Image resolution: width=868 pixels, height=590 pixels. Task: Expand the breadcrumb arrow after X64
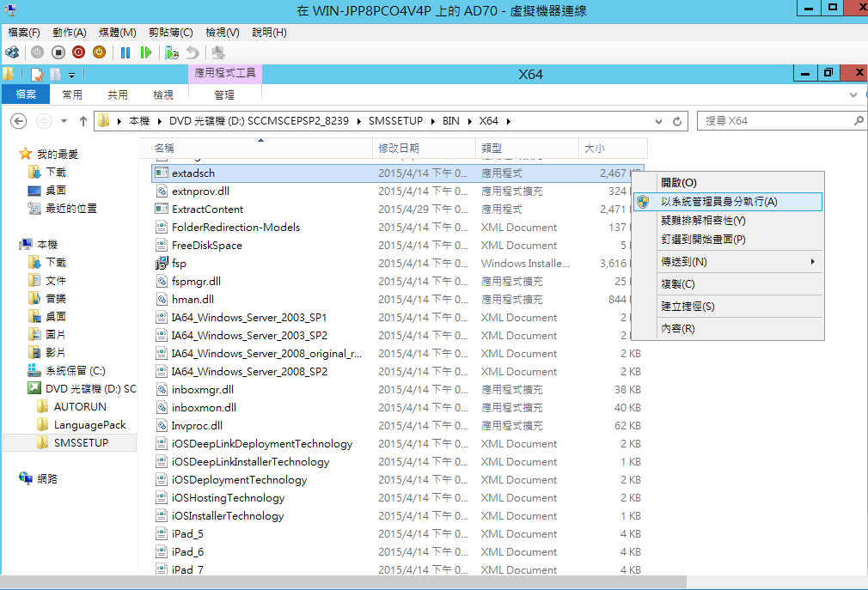coord(508,121)
